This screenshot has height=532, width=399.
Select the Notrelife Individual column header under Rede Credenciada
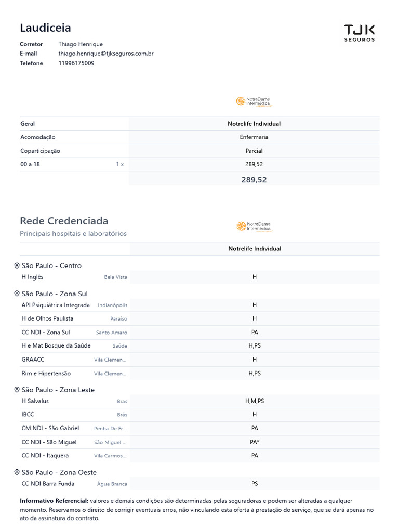[x=255, y=249]
